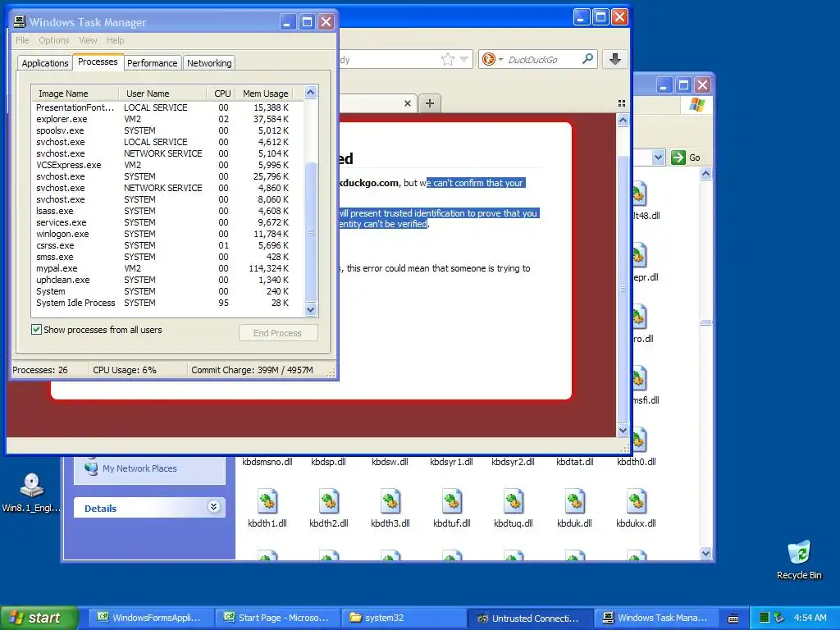Switch to the Networking tab

point(209,62)
